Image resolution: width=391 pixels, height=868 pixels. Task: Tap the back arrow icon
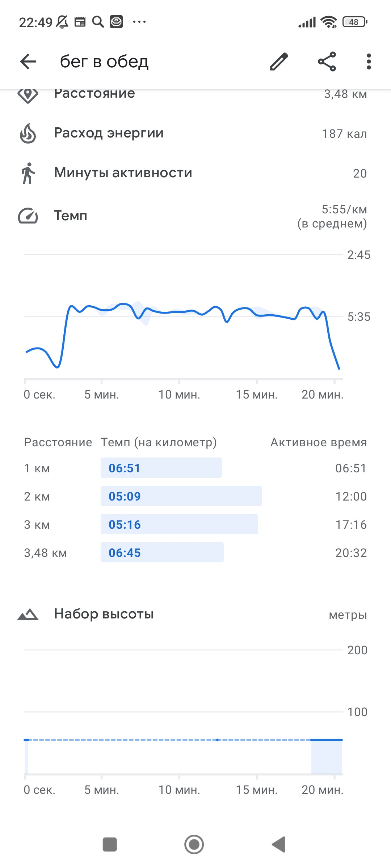pyautogui.click(x=28, y=61)
